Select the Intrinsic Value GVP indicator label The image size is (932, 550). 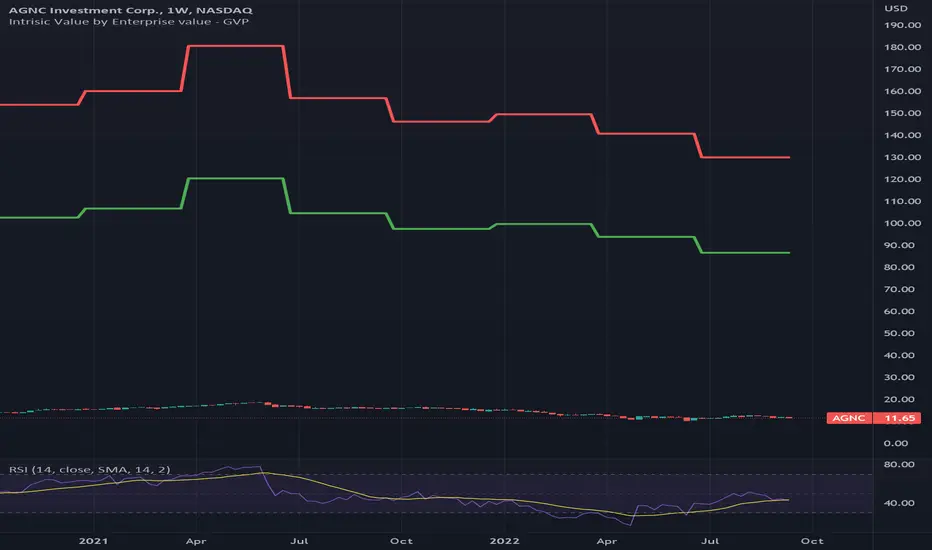tap(123, 23)
